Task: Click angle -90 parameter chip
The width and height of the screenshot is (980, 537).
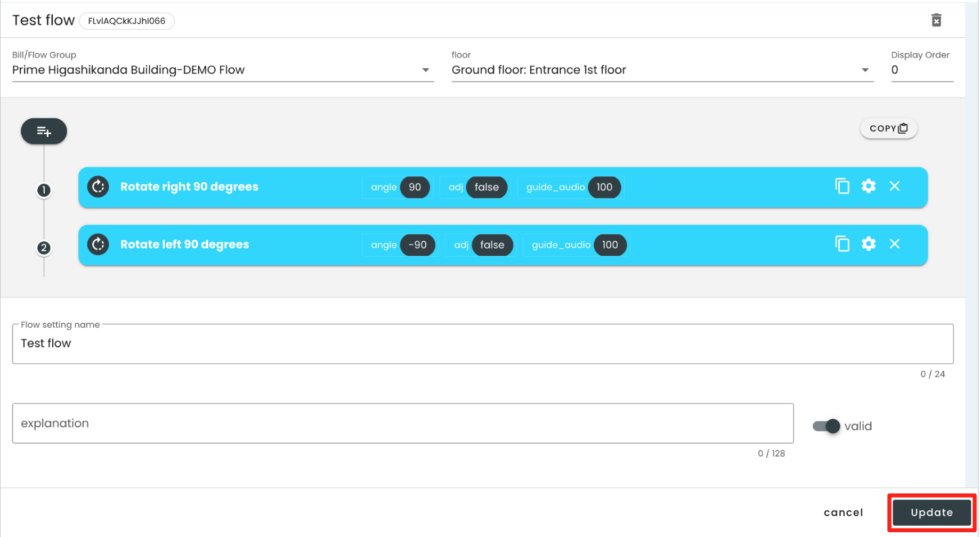Action: 400,245
